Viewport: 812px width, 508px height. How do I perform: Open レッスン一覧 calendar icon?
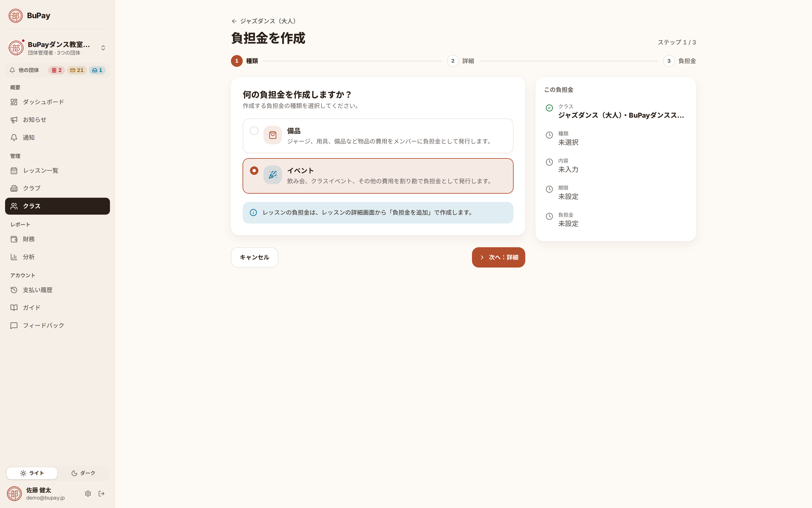pyautogui.click(x=14, y=171)
